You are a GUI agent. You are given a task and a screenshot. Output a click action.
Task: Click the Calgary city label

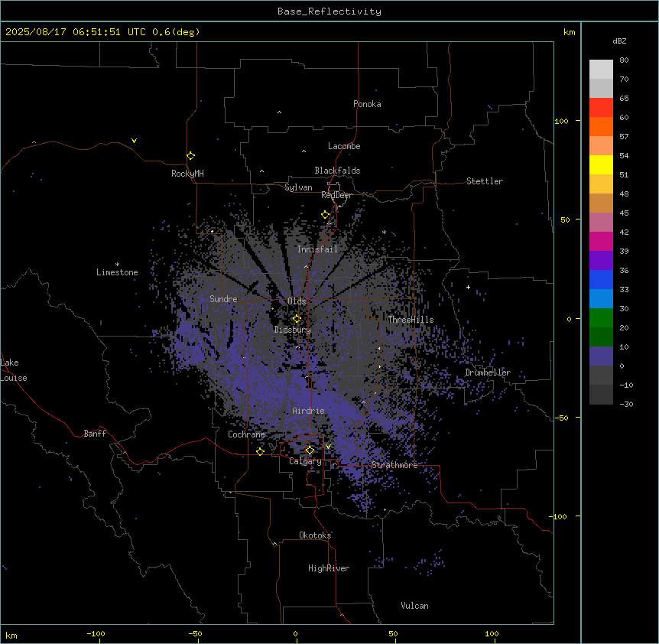pos(305,461)
